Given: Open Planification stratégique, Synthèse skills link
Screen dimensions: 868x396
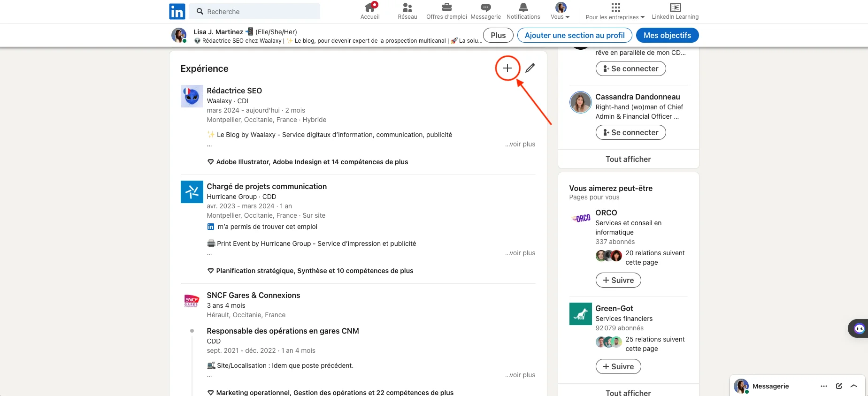Looking at the screenshot, I should [310, 271].
